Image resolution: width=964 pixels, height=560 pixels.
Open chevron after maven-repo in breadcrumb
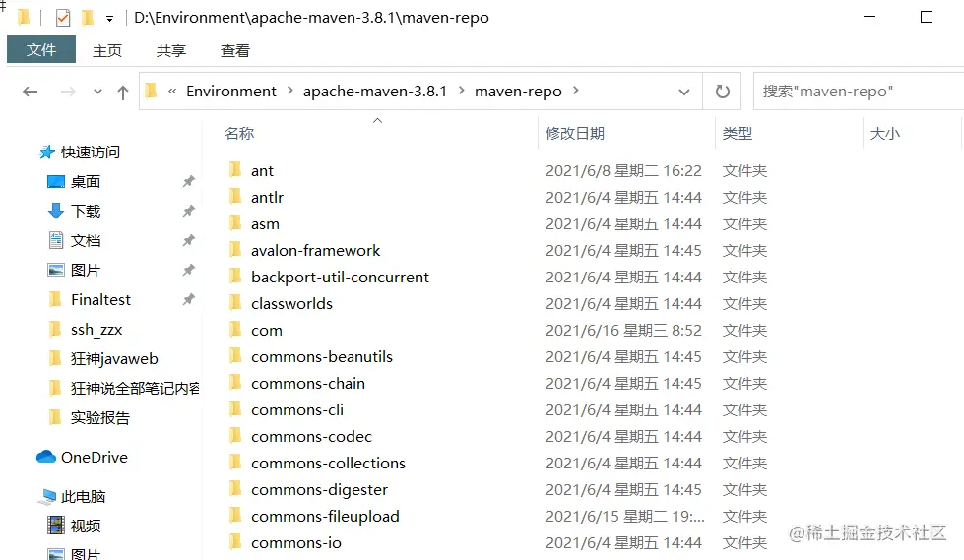click(x=575, y=91)
